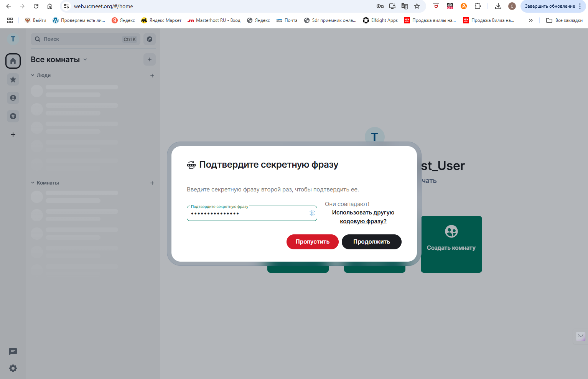The width and height of the screenshot is (588, 379).
Task: Select the Favourites star icon in sidebar
Action: click(13, 79)
